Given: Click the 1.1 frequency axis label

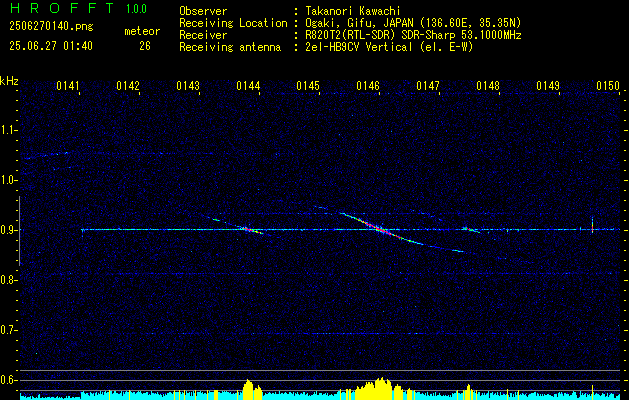Looking at the screenshot, I should pos(8,130).
